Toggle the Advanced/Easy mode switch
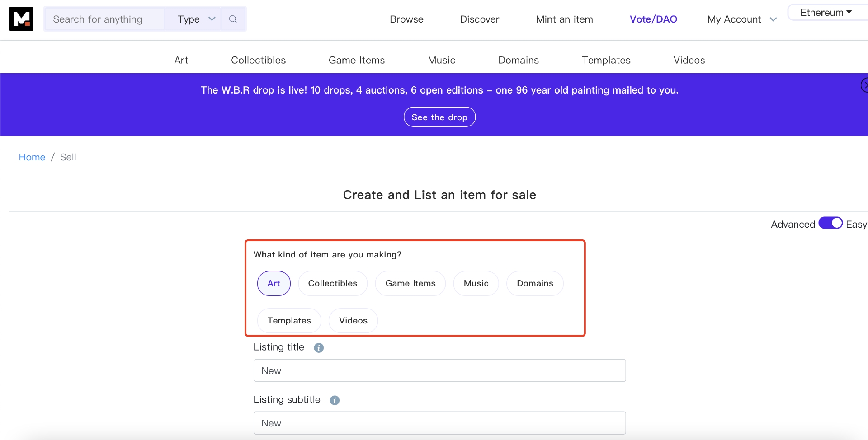 [x=830, y=223]
